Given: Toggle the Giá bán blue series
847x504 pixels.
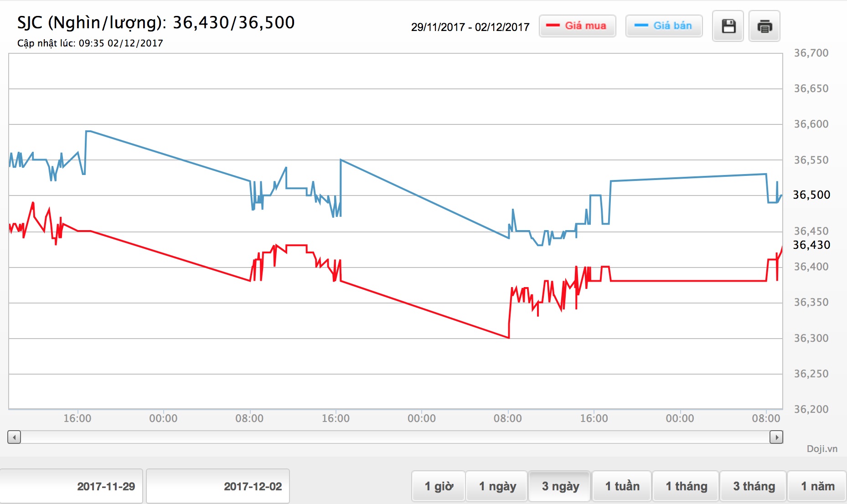Looking at the screenshot, I should tap(664, 26).
